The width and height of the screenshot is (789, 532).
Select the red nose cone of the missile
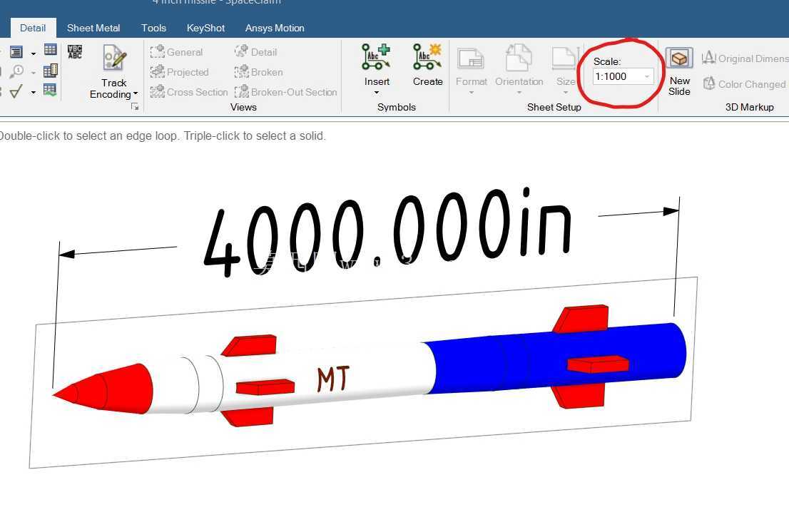tap(103, 389)
